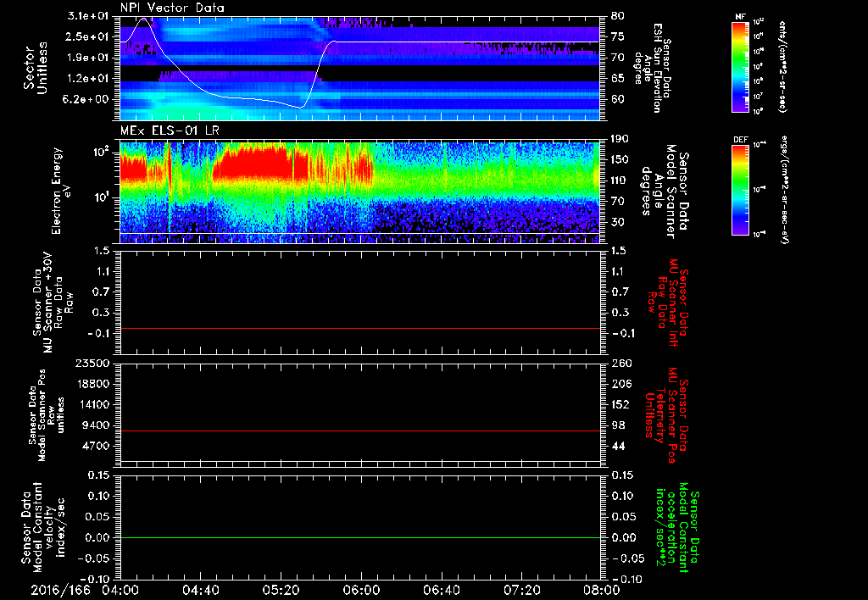Click the 06:00 time tick label
The width and height of the screenshot is (868, 600).
(x=361, y=590)
